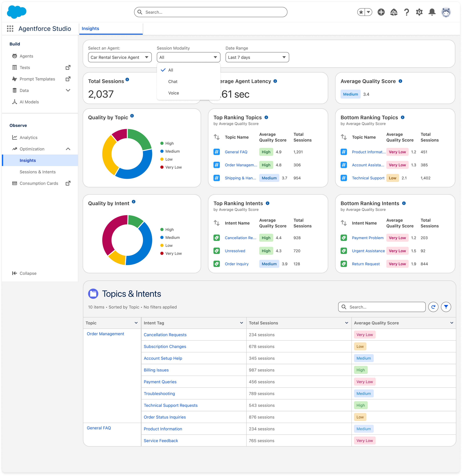Click the user avatar icon
Image resolution: width=462 pixels, height=476 pixels.
pos(446,12)
